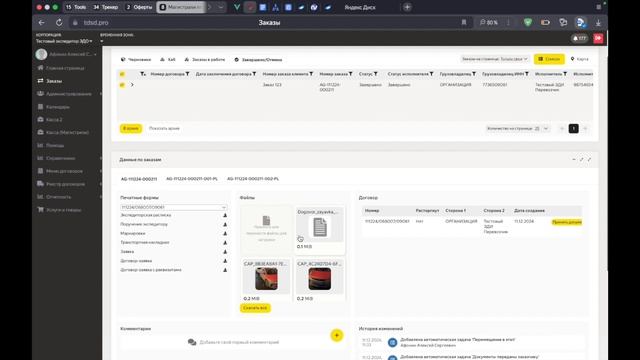The width and height of the screenshot is (640, 360).
Task: Click the yellow Список view button
Action: 549,59
